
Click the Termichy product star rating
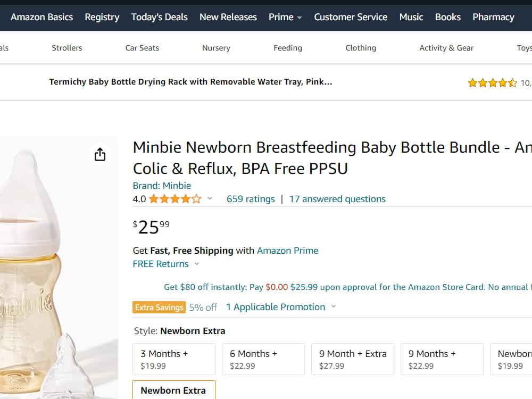point(493,83)
